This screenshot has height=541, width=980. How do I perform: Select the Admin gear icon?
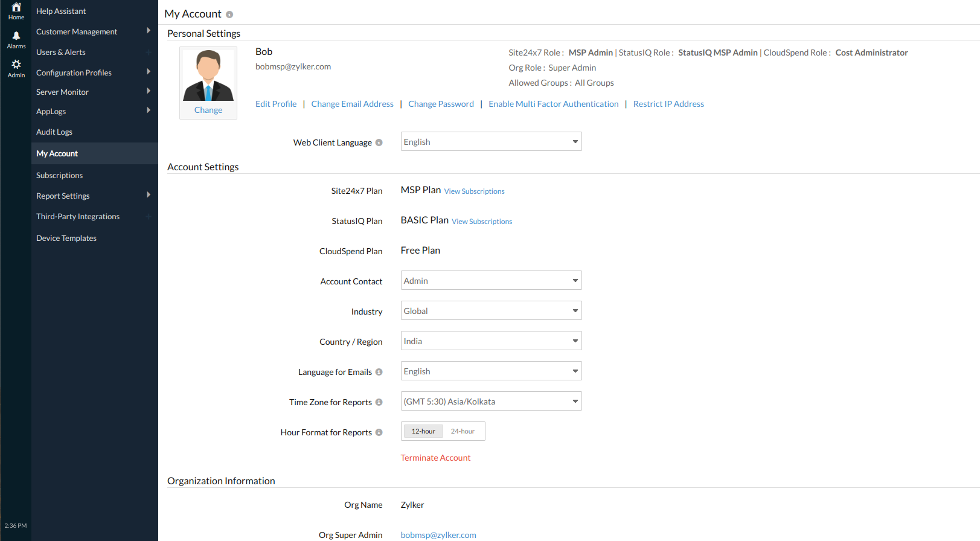[16, 65]
